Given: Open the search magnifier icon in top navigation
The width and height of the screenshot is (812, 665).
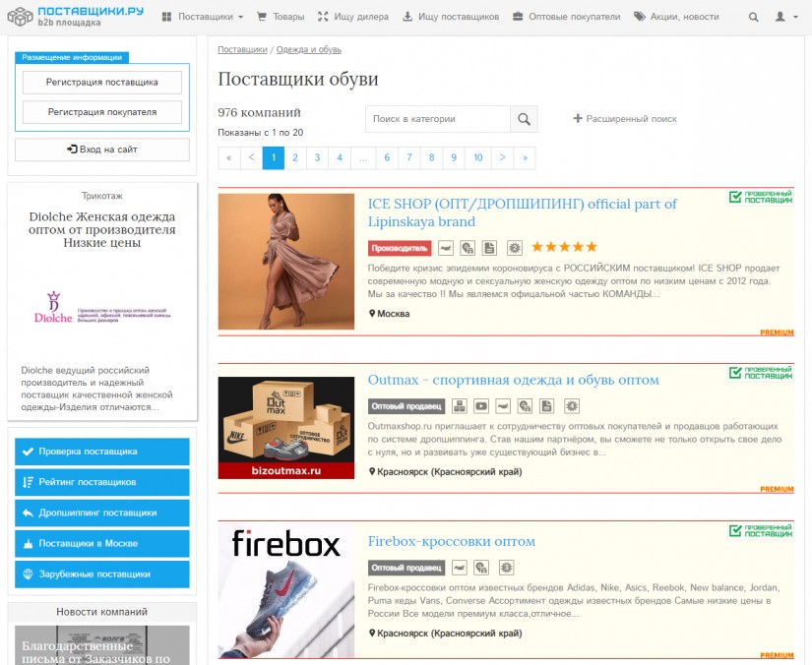Looking at the screenshot, I should point(754,17).
